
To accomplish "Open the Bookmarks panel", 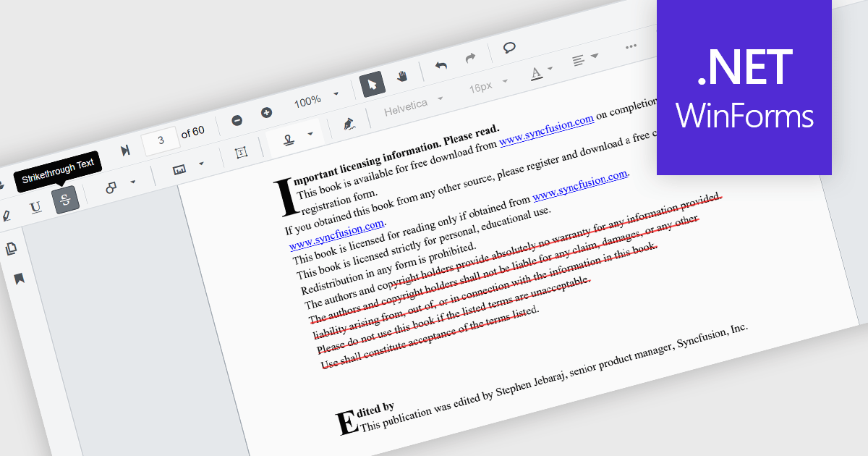I will point(19,278).
